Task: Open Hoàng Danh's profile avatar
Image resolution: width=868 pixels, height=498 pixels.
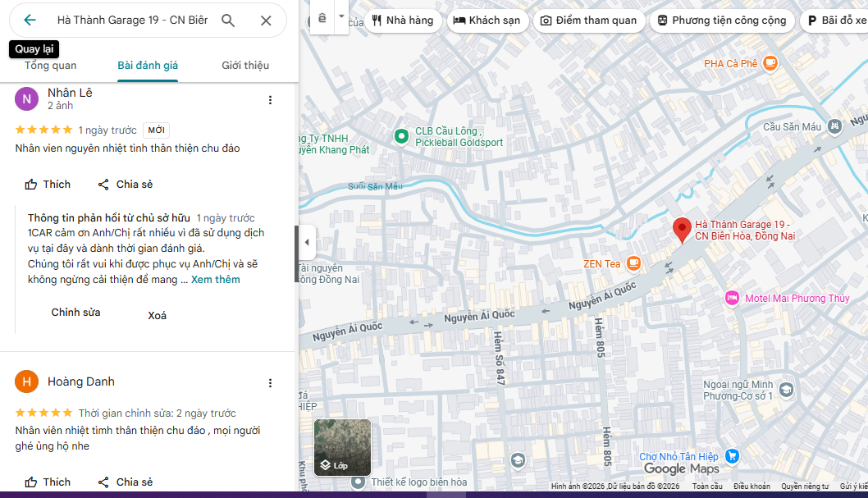Action: pos(26,381)
